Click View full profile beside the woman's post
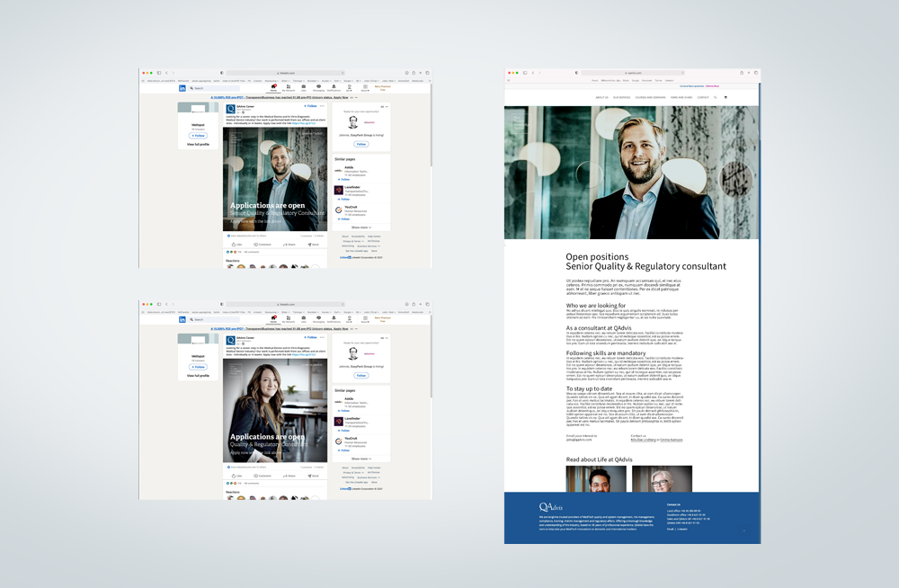This screenshot has width=899, height=588. pos(198,375)
